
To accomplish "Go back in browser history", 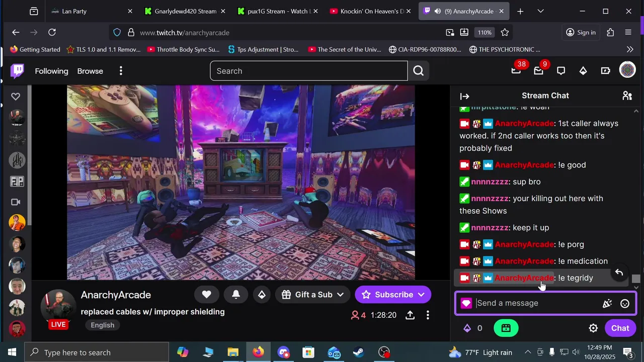I will (x=16, y=32).
